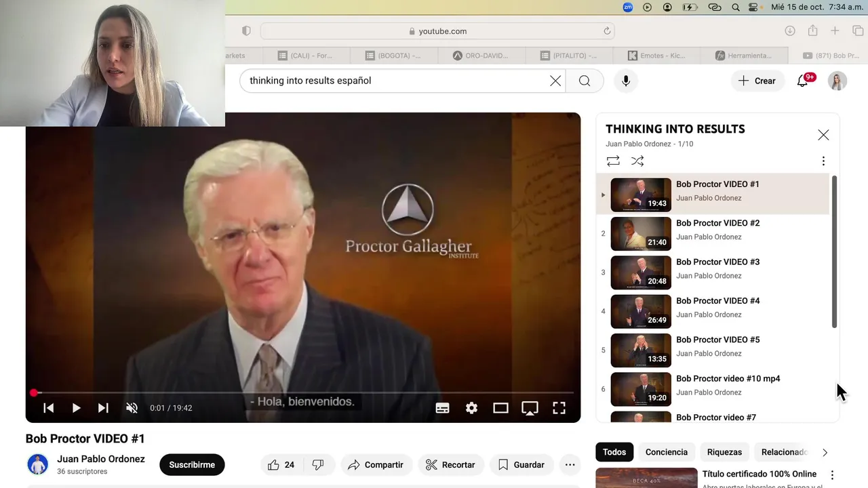
Task: Select the Todos filter chip
Action: [614, 452]
